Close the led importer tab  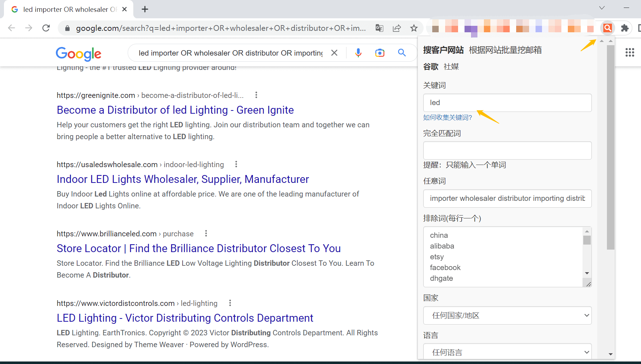click(x=124, y=9)
